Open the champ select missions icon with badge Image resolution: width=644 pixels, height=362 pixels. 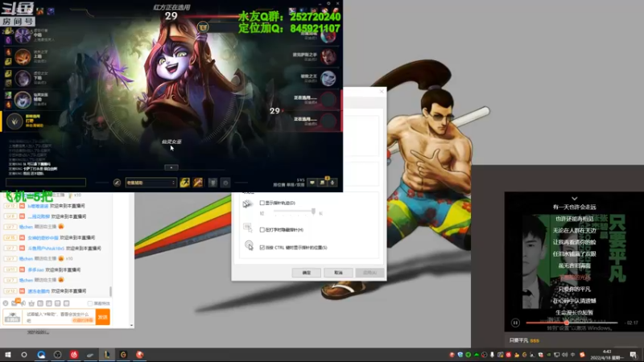coord(323,183)
